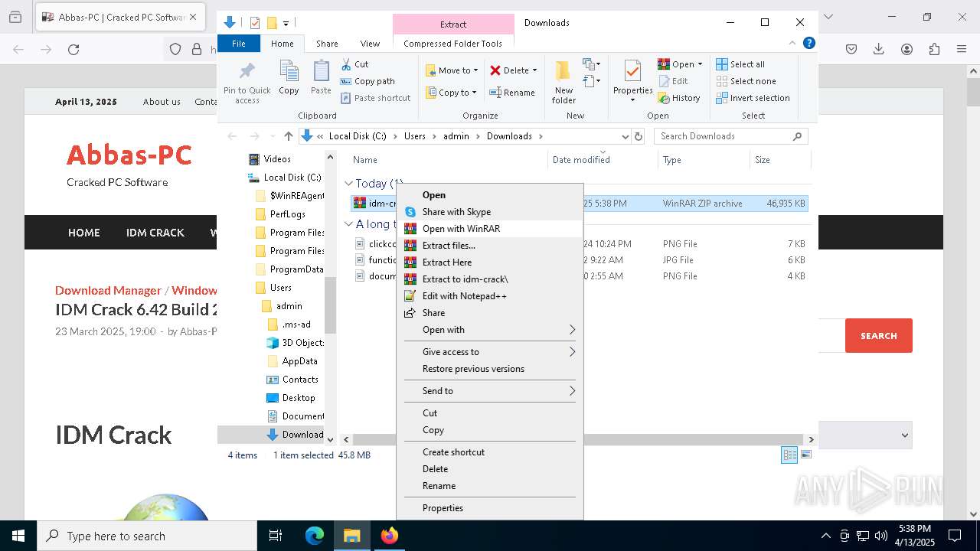This screenshot has height=551, width=980.
Task: Open Firefox downloads panel icon
Action: point(879,50)
